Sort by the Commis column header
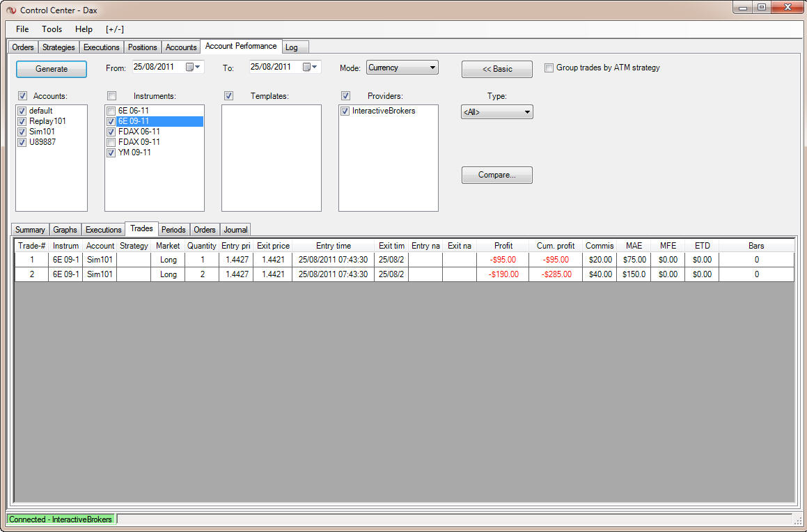 point(600,246)
